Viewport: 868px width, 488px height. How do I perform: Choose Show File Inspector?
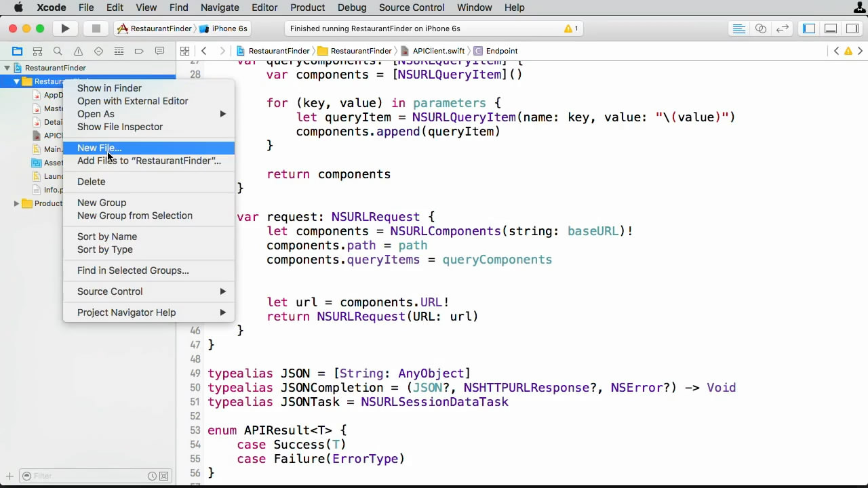pos(149,127)
